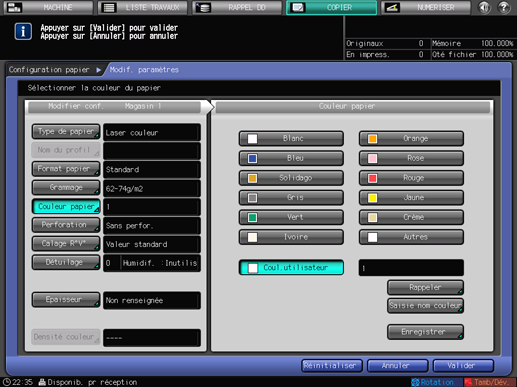Open Perforation setting

pyautogui.click(x=66, y=225)
